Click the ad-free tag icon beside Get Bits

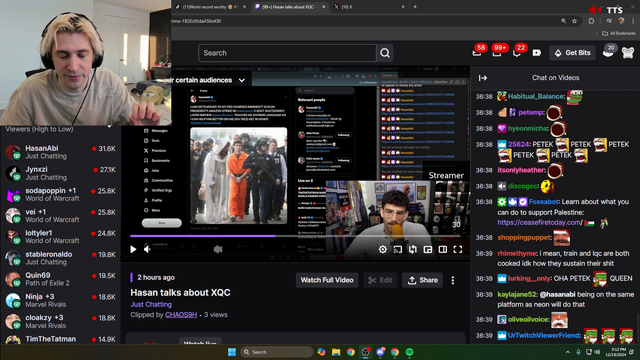537,53
